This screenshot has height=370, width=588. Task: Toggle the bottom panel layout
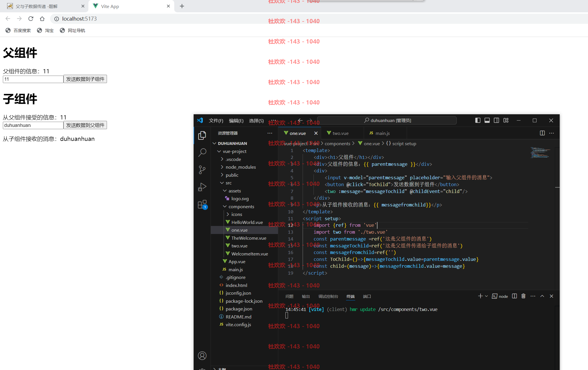click(x=487, y=120)
